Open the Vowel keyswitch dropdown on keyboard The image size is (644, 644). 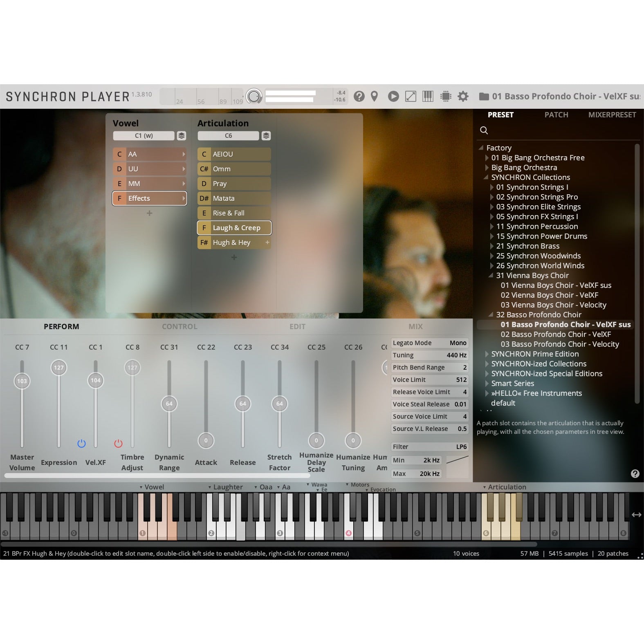152,487
